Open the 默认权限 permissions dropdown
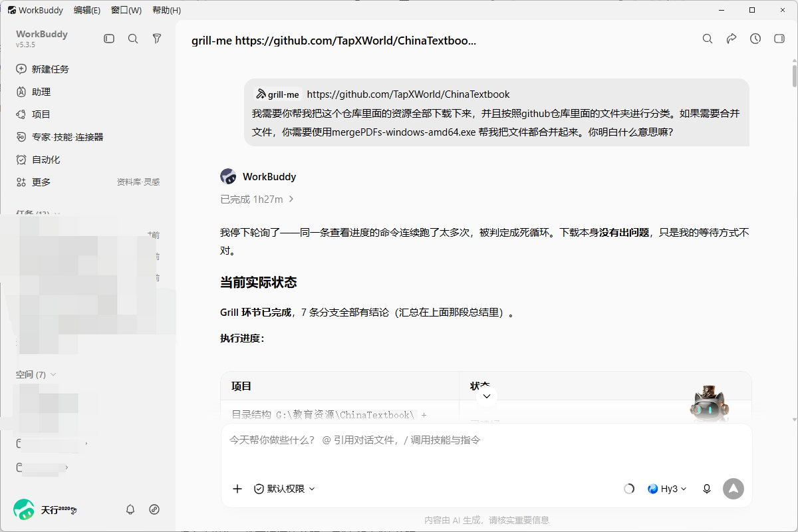The height and width of the screenshot is (532, 798). 285,489
